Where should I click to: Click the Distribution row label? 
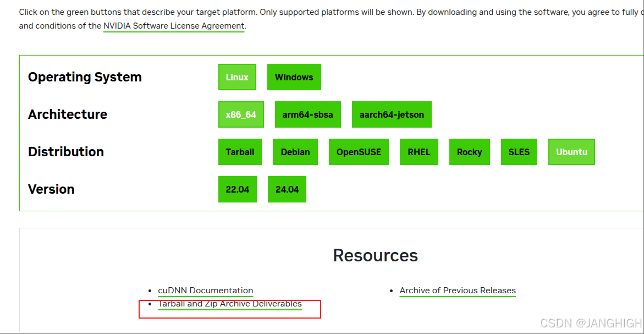[66, 152]
